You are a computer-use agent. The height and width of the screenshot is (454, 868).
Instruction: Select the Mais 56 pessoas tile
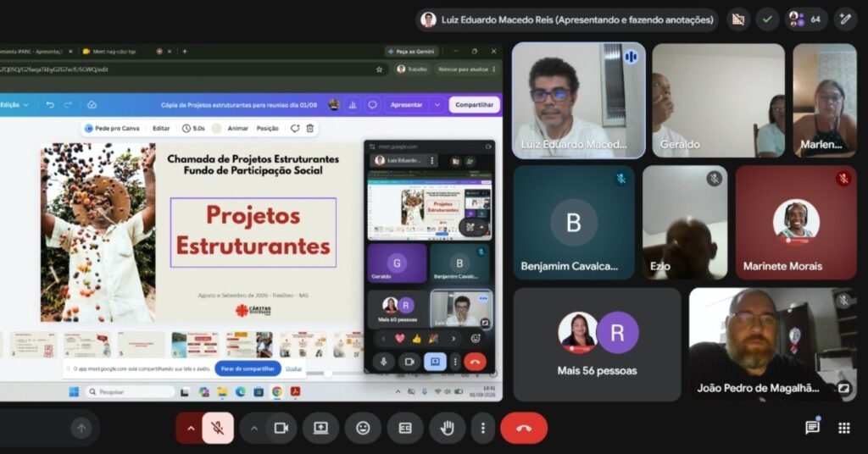[x=597, y=344]
